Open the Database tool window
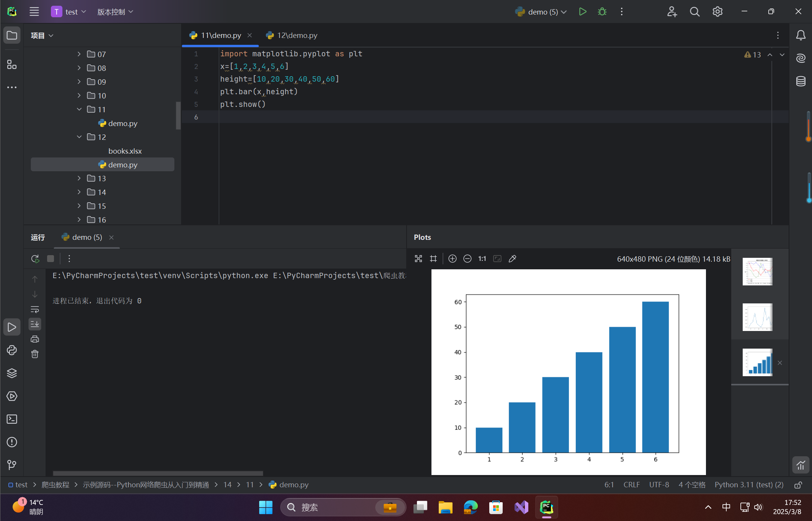This screenshot has width=812, height=521. point(801,81)
